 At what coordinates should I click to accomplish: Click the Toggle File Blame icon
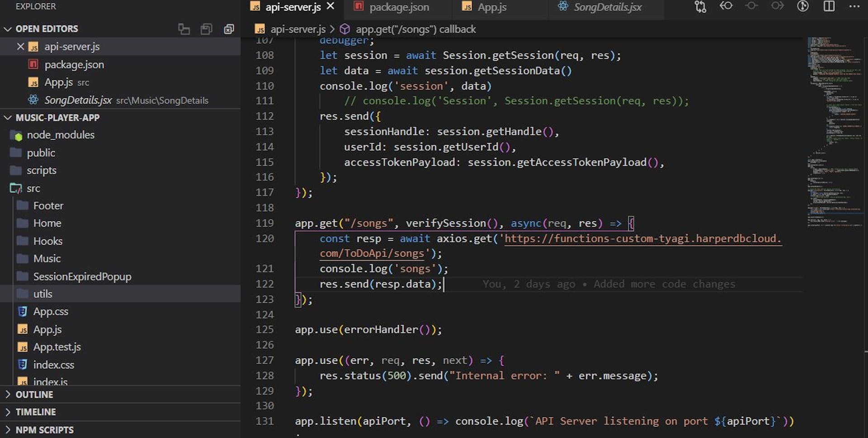tap(803, 6)
